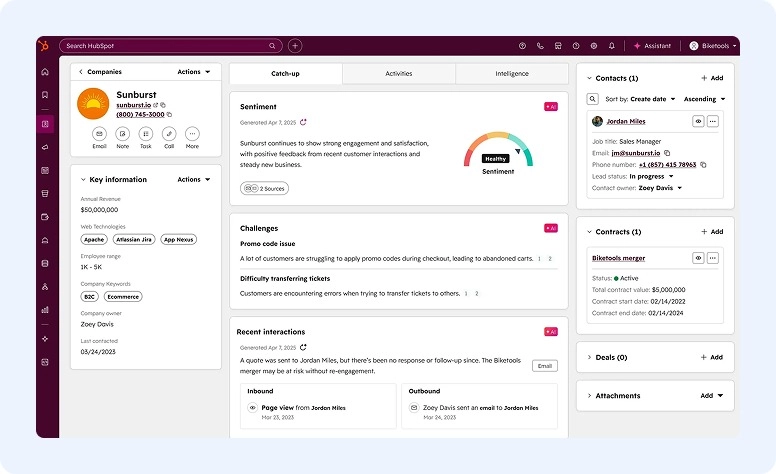Click the Sunburst company logo
The width and height of the screenshot is (776, 474).
tap(93, 104)
